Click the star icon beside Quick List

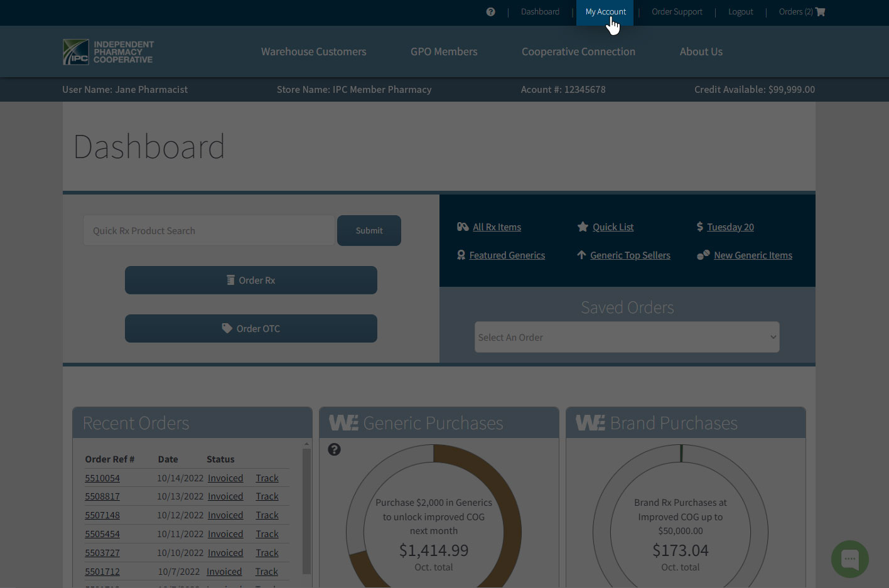pyautogui.click(x=583, y=227)
